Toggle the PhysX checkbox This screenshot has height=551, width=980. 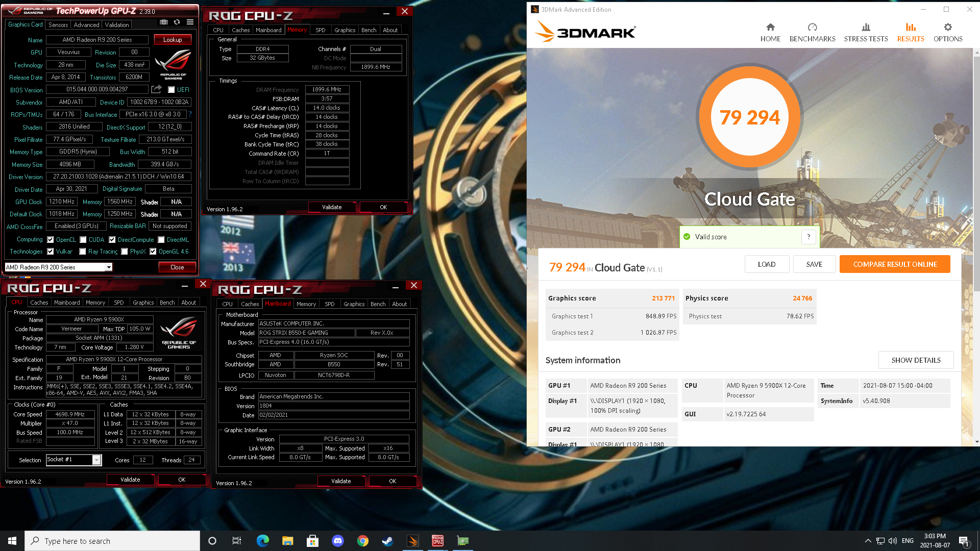tap(125, 251)
